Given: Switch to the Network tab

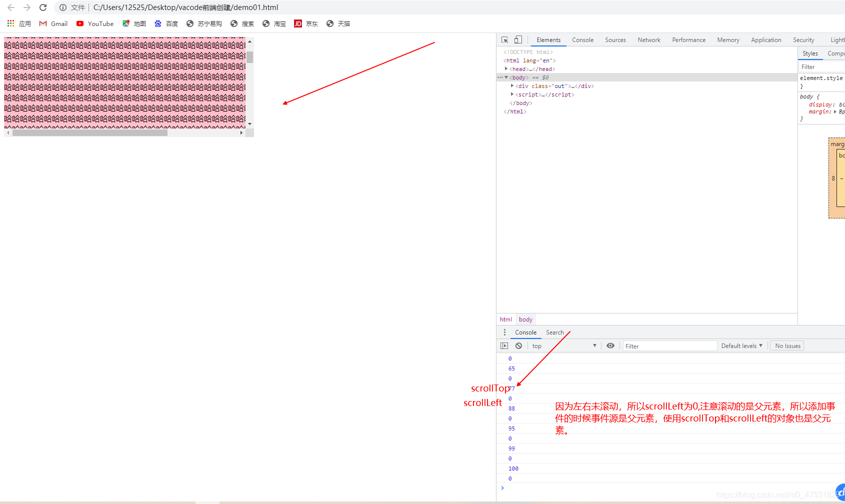Looking at the screenshot, I should point(649,40).
